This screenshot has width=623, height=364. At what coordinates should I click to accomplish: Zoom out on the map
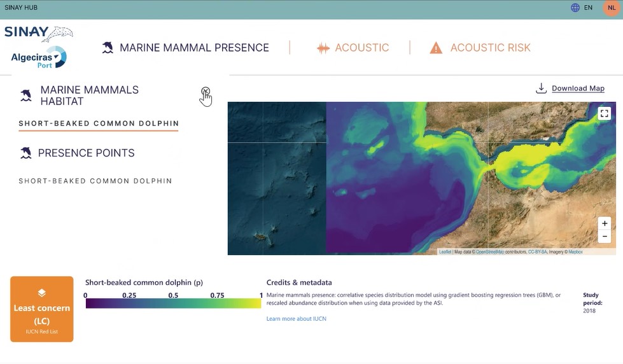(x=605, y=236)
